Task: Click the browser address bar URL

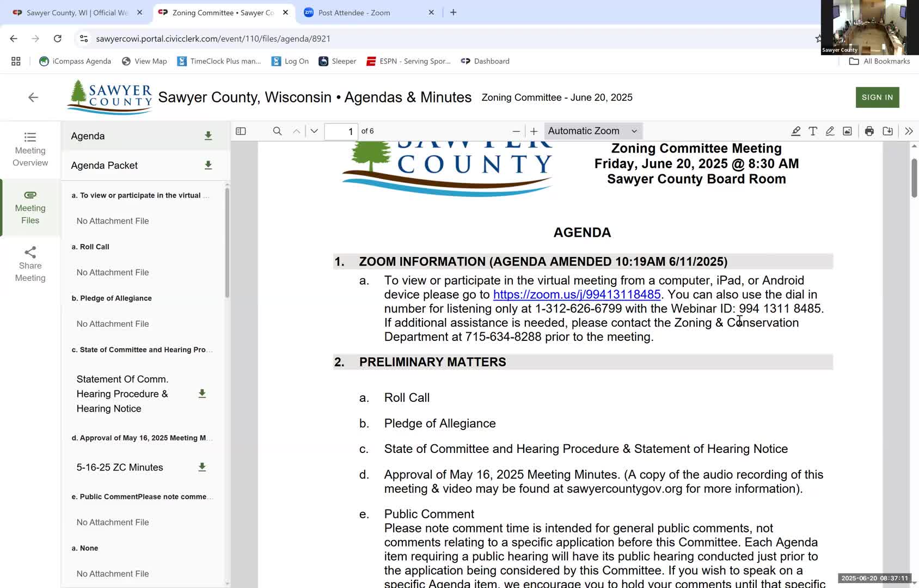Action: pyautogui.click(x=213, y=39)
